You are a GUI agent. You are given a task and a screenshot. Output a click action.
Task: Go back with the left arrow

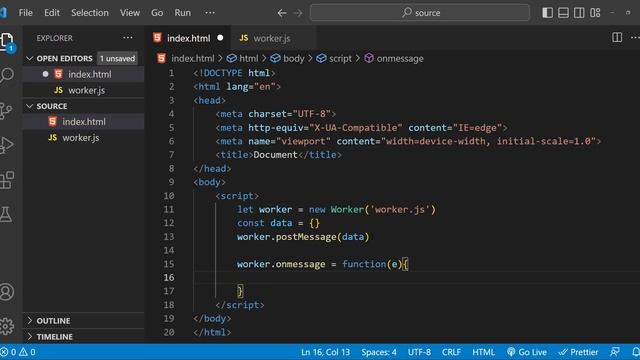pyautogui.click(x=282, y=13)
